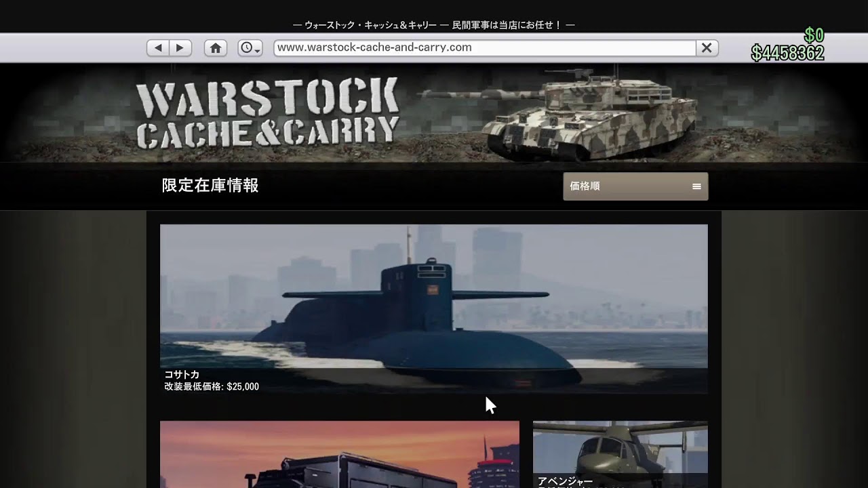868x488 pixels.
Task: Click the コサトカ vehicle name
Action: click(x=182, y=375)
